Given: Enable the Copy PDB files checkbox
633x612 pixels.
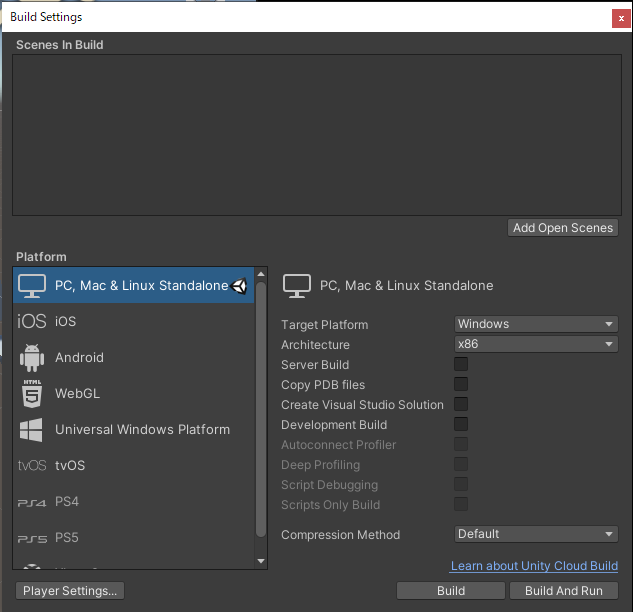Looking at the screenshot, I should (x=461, y=384).
